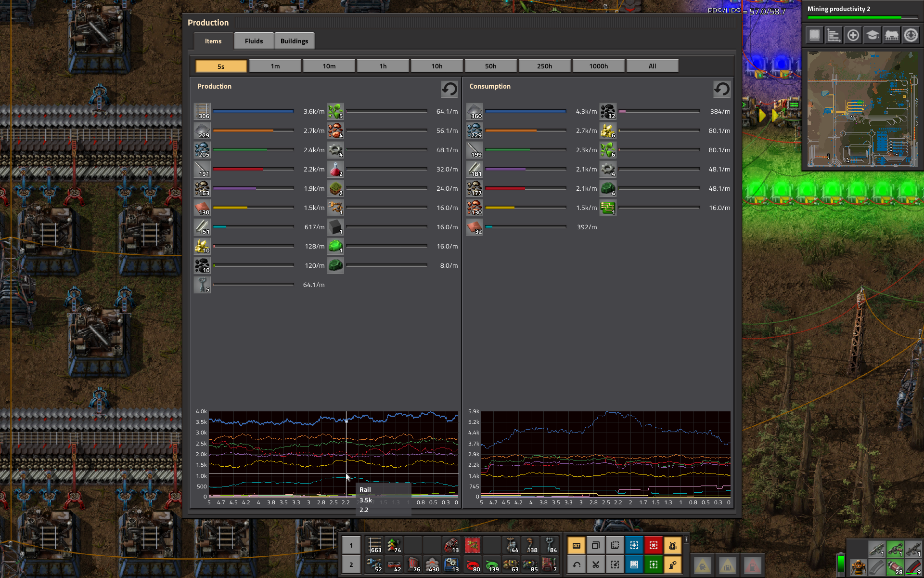Screen dimensions: 924x578
Task: Pick the red item with count 42
Action: [x=394, y=565]
